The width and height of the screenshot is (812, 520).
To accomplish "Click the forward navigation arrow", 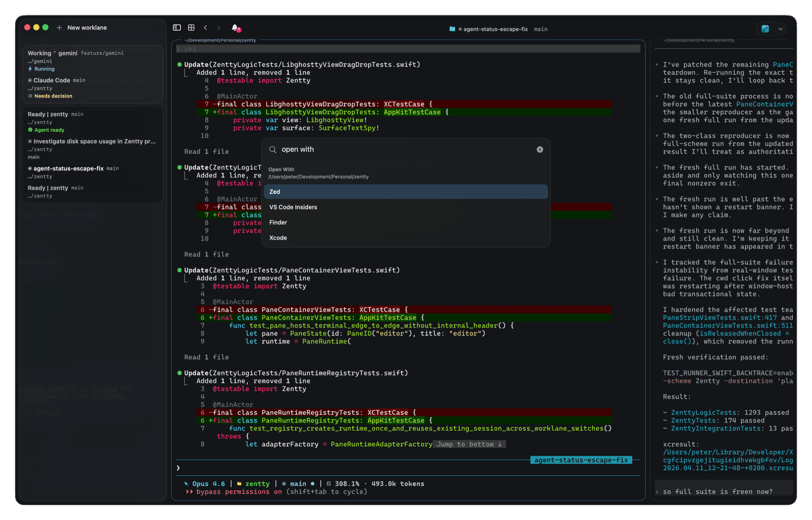I will [219, 28].
